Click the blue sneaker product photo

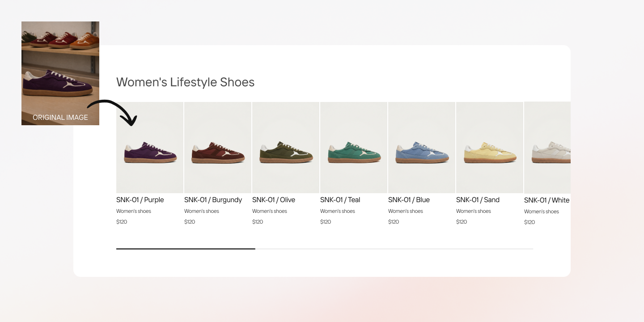click(422, 148)
